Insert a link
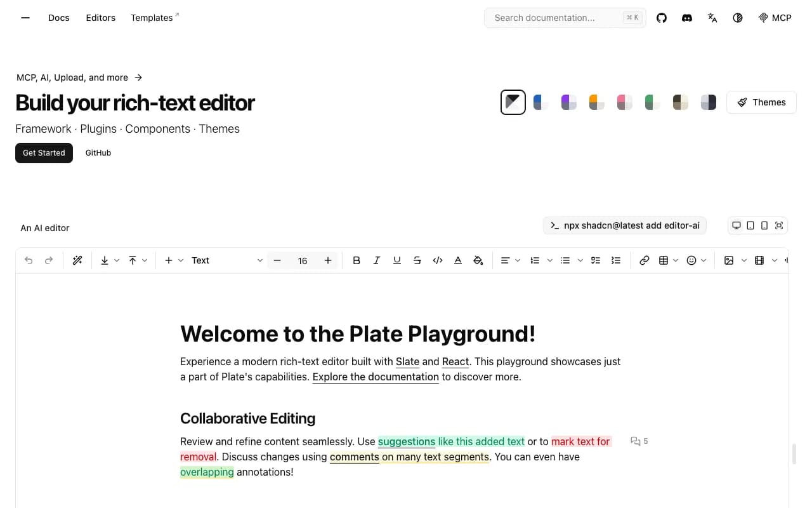The width and height of the screenshot is (812, 508). point(645,260)
